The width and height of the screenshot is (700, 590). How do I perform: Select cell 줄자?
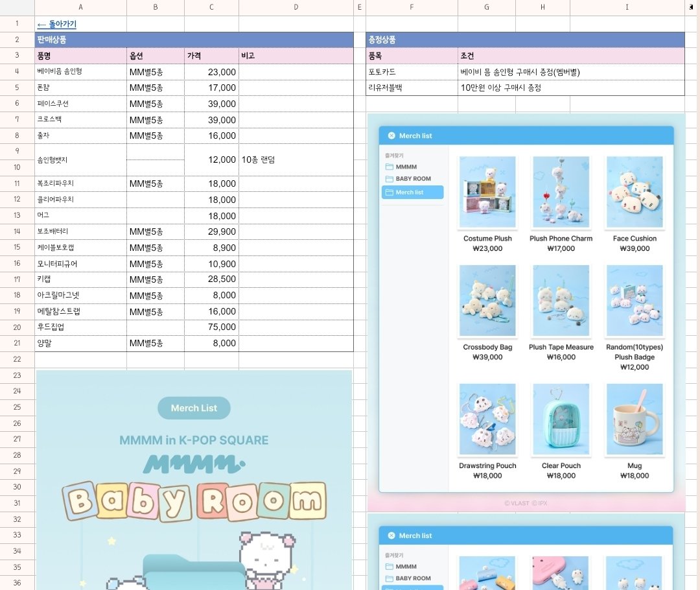80,136
